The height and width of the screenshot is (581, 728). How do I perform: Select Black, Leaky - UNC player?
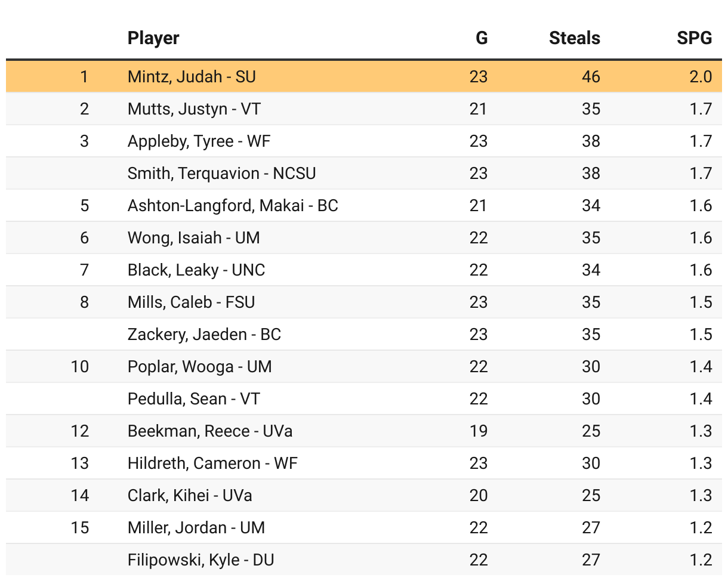tap(196, 270)
